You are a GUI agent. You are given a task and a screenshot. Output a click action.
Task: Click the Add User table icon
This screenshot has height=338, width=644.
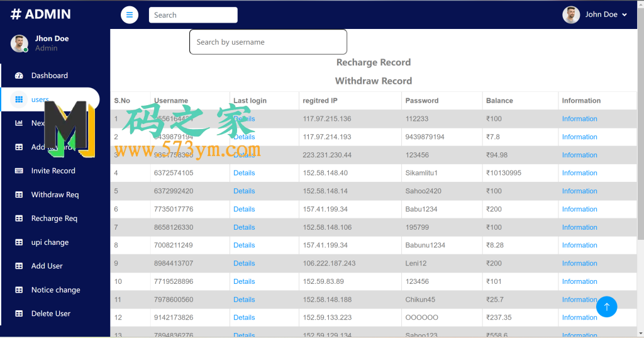pos(19,266)
